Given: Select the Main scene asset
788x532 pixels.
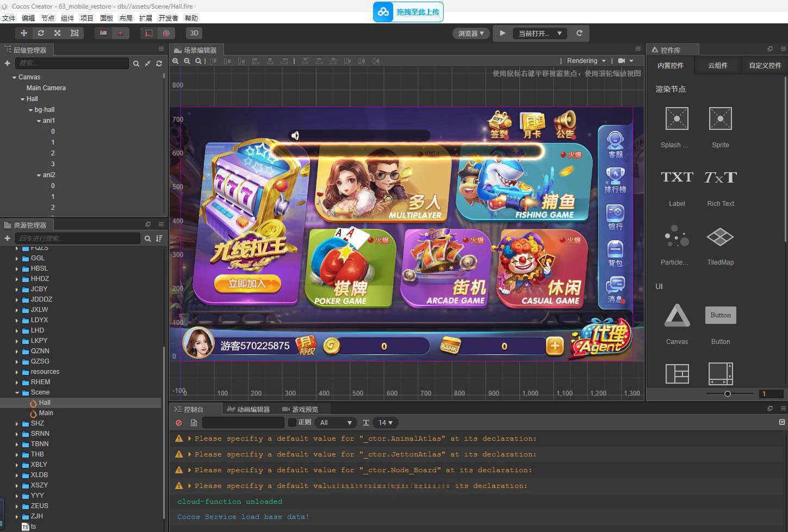Looking at the screenshot, I should pyautogui.click(x=46, y=413).
